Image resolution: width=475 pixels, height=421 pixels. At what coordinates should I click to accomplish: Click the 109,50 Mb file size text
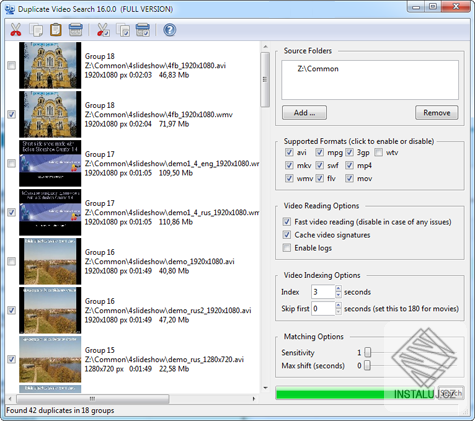[x=176, y=173]
